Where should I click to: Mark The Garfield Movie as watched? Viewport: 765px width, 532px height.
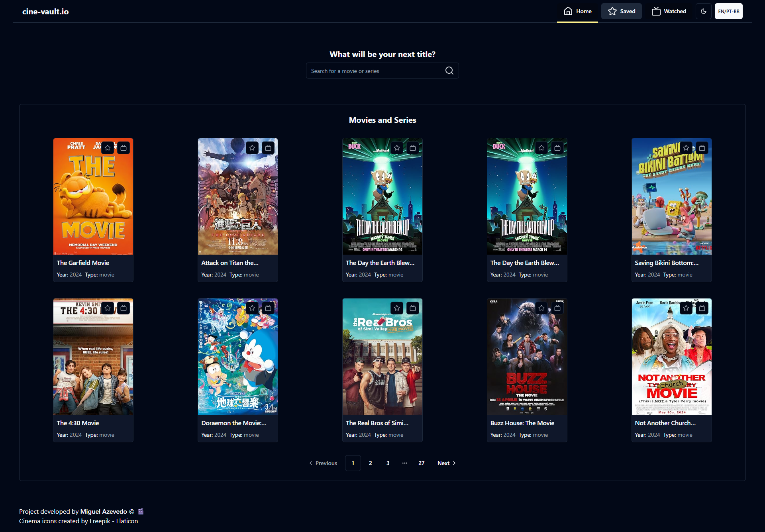[x=124, y=148]
